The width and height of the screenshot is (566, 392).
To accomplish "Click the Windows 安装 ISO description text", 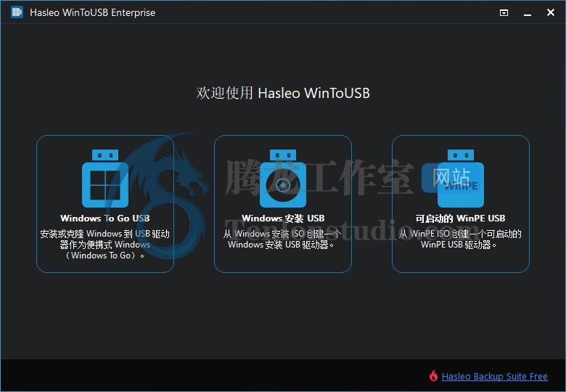I will click(282, 239).
